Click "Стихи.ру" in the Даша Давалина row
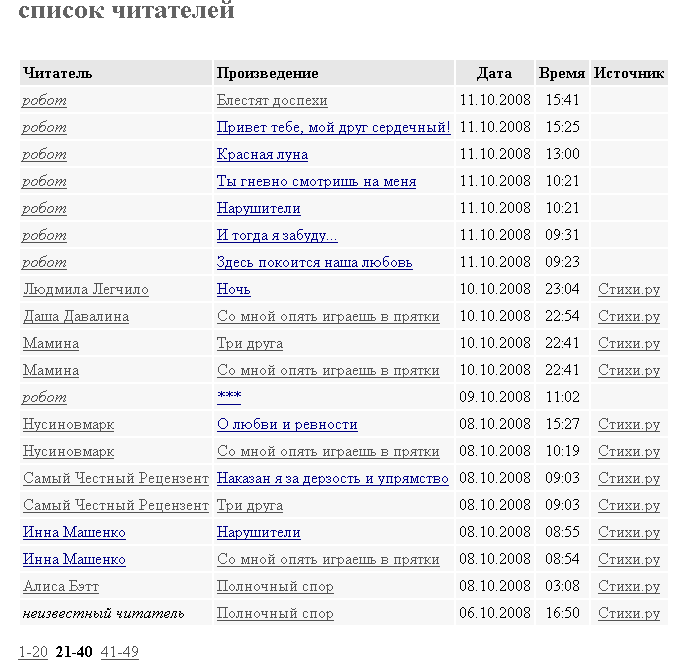The width and height of the screenshot is (677, 668). click(629, 316)
